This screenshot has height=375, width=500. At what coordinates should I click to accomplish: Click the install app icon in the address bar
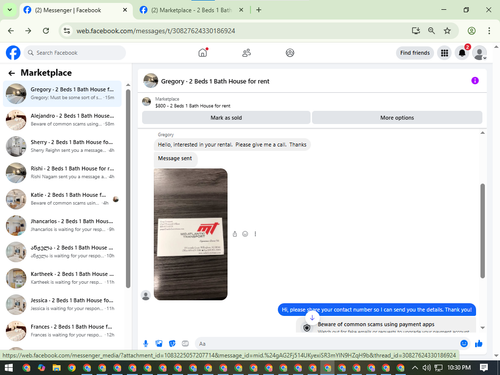(x=416, y=31)
